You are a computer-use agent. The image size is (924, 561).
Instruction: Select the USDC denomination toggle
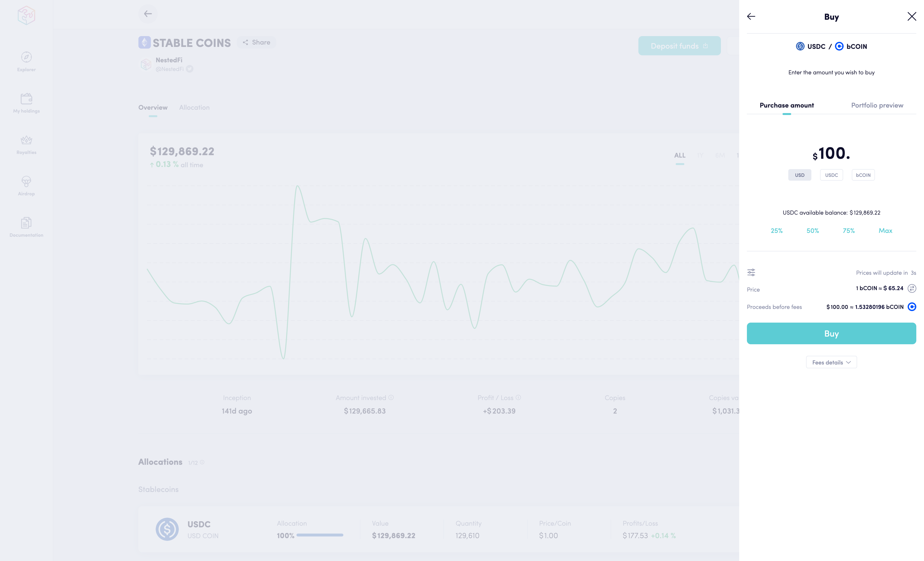click(831, 175)
